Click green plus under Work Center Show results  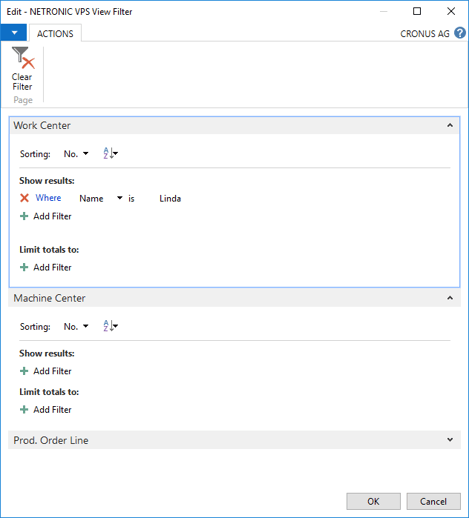pos(24,216)
